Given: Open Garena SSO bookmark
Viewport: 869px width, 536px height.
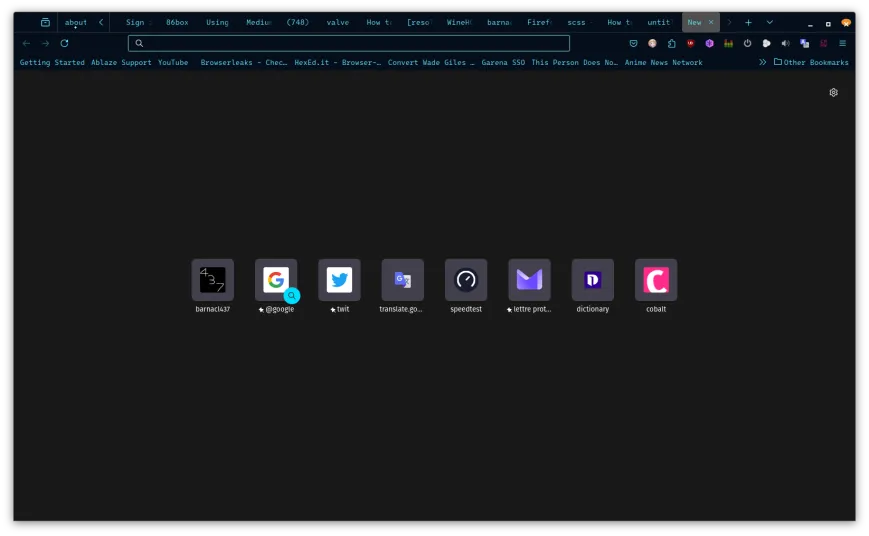Looking at the screenshot, I should pos(503,63).
